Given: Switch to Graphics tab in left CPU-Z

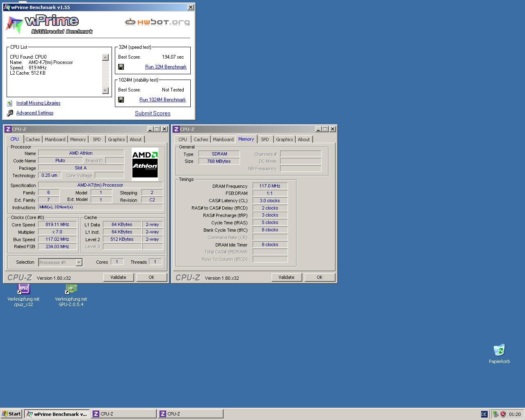Looking at the screenshot, I should point(116,139).
